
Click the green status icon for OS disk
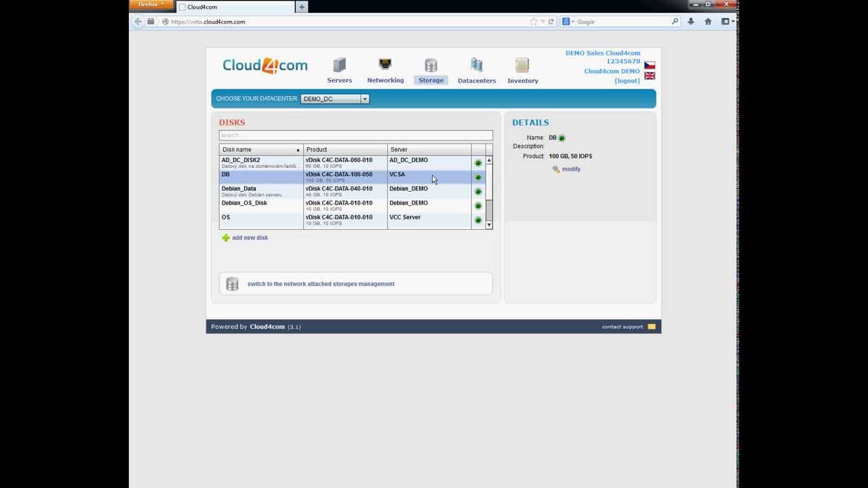pyautogui.click(x=478, y=220)
